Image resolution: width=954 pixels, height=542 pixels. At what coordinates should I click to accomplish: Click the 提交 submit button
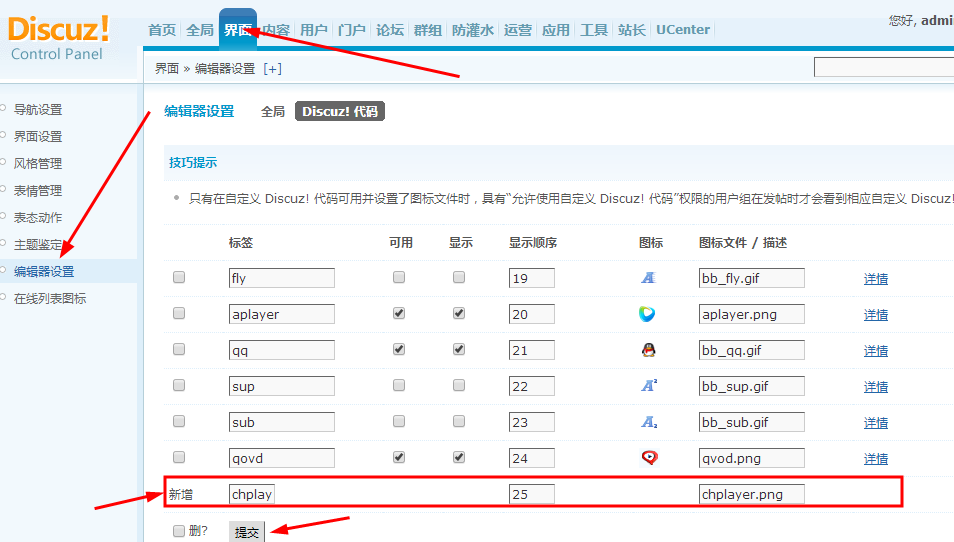[x=246, y=532]
